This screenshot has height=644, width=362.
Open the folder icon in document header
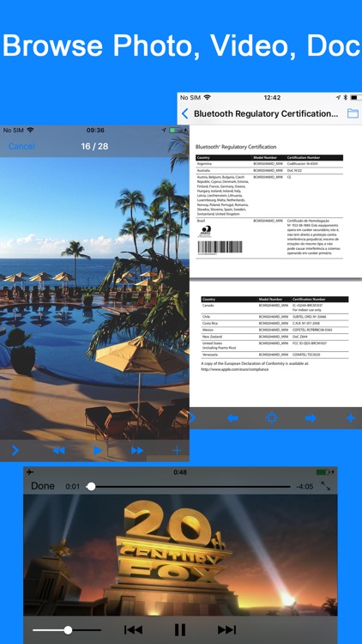click(353, 113)
